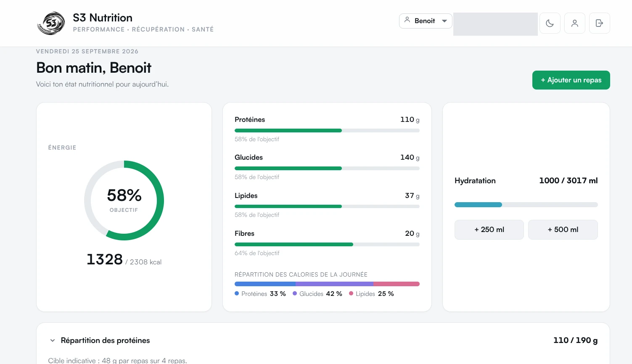632x364 pixels.
Task: Click the S3 Nutrition title
Action: 103,18
